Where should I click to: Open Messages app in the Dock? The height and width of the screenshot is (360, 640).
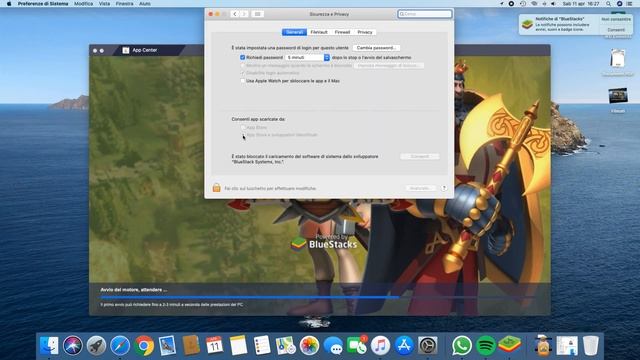coord(333,346)
